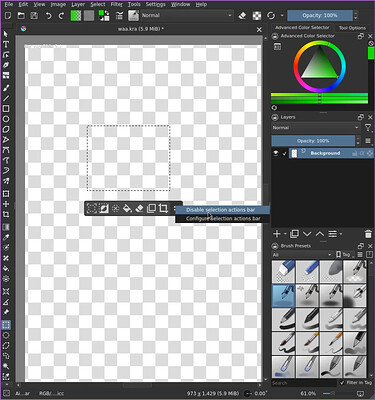
Task: Adjust the top toolbar Opacity slider
Action: click(x=320, y=15)
